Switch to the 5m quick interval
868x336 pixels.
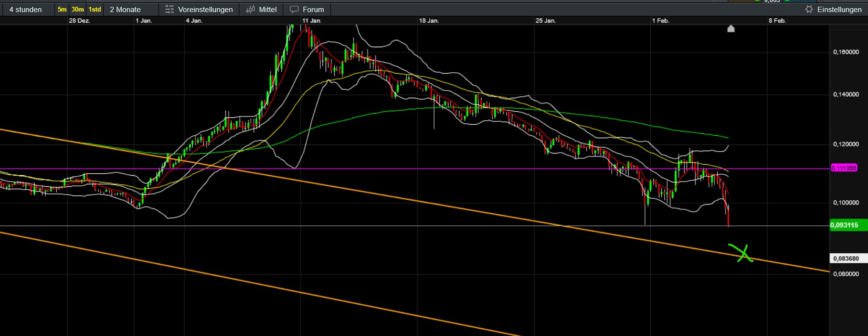62,10
